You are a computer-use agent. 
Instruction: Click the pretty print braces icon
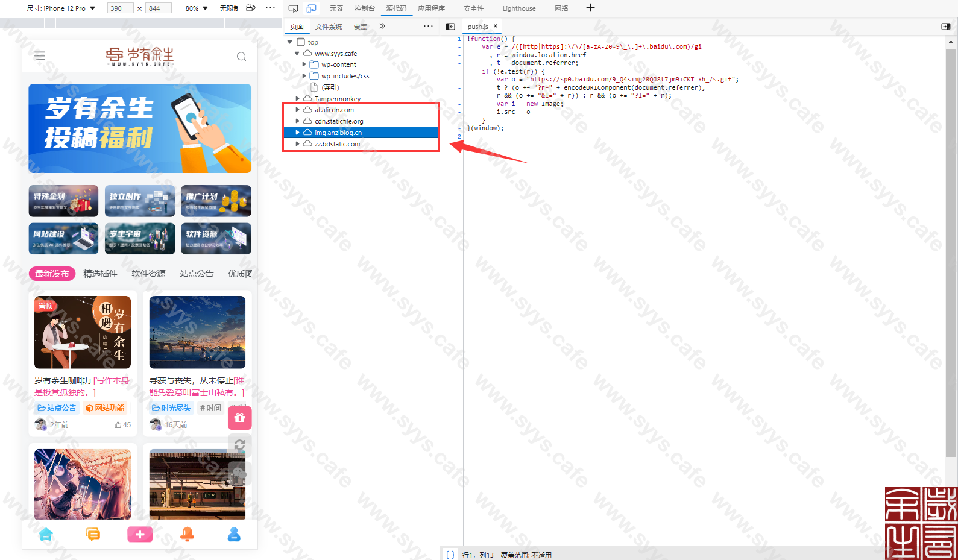(450, 555)
